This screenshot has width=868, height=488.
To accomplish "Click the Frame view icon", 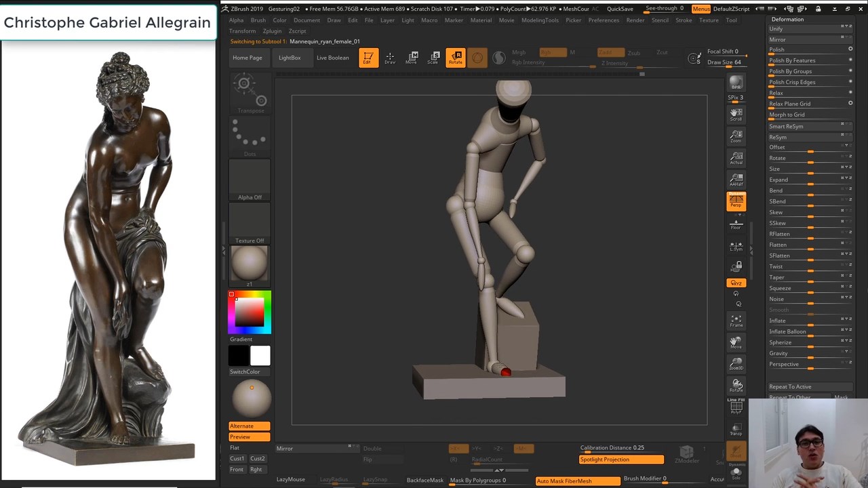I will (x=736, y=320).
